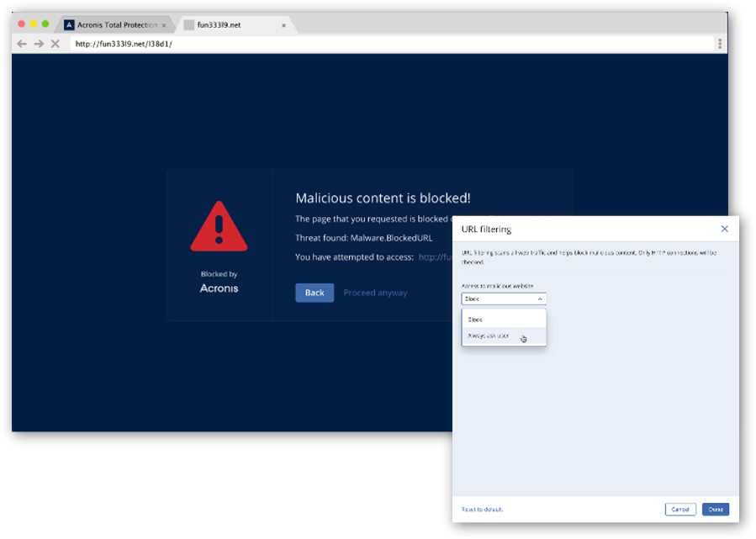
Task: Click the Acronis favicon in first tab
Action: coord(69,24)
